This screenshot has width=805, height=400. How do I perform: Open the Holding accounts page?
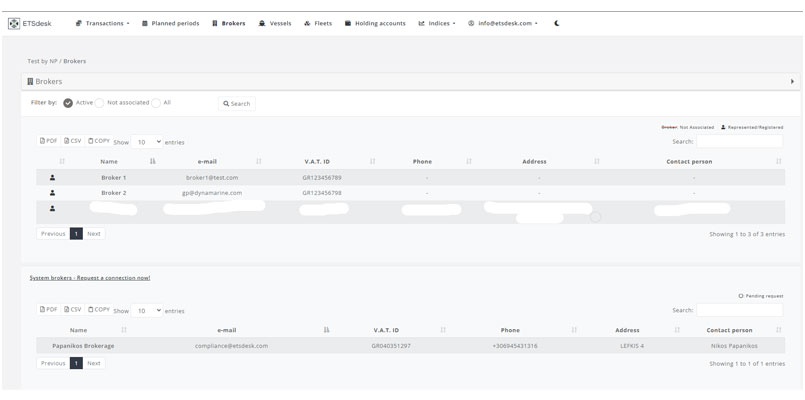point(375,23)
